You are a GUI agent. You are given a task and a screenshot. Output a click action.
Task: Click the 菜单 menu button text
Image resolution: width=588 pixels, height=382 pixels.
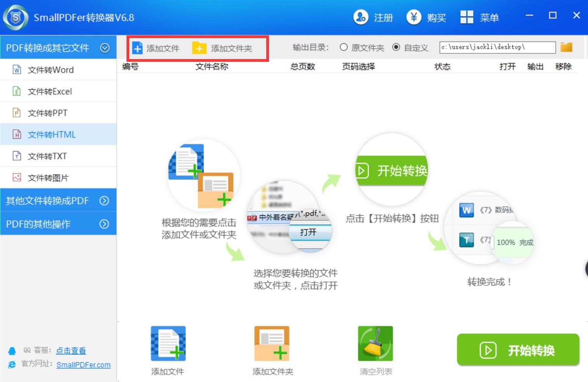tap(489, 18)
